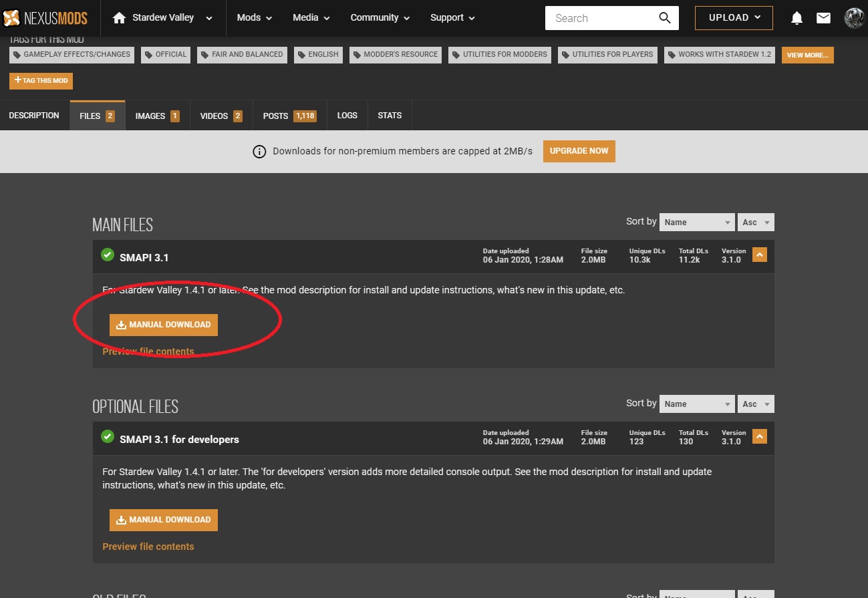The image size is (868, 598).
Task: Click the Modder's Resource tag
Action: click(x=396, y=55)
